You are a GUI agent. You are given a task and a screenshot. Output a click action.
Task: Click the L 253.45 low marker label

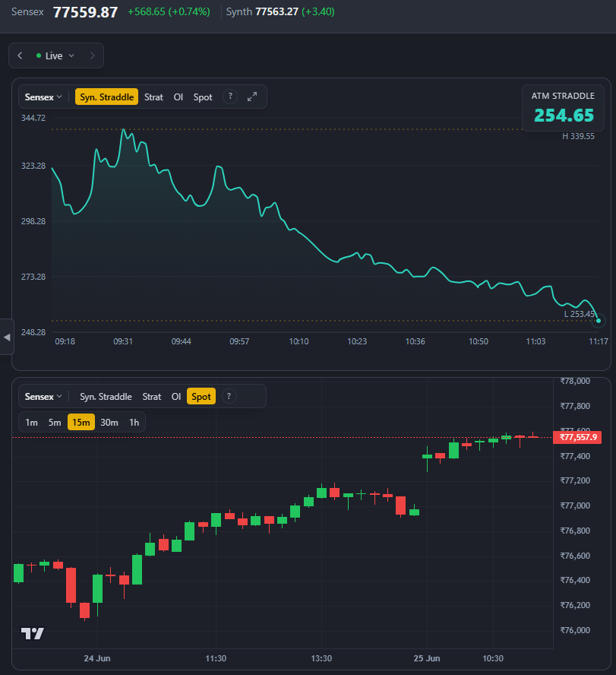point(579,314)
